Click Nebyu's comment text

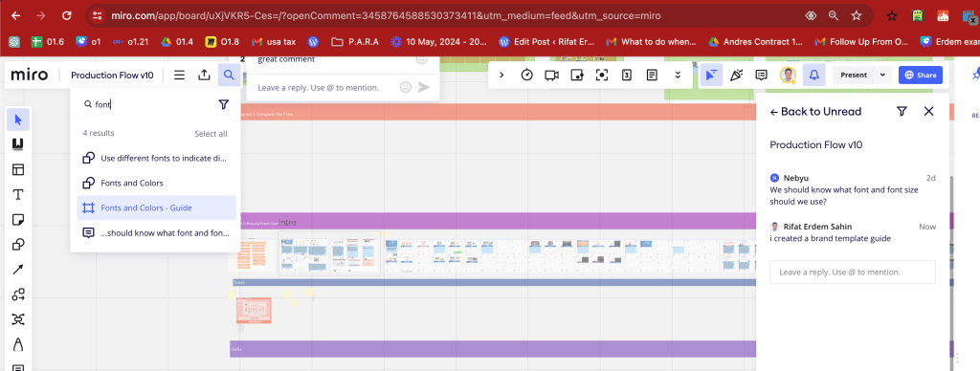point(844,195)
